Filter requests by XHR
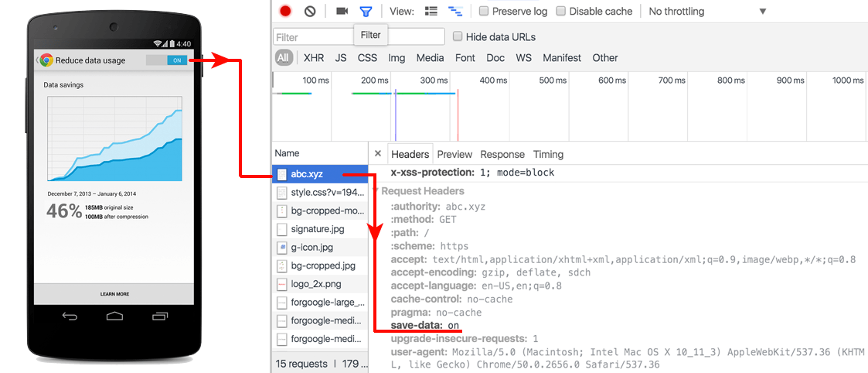Image resolution: width=868 pixels, height=373 pixels. [x=314, y=57]
